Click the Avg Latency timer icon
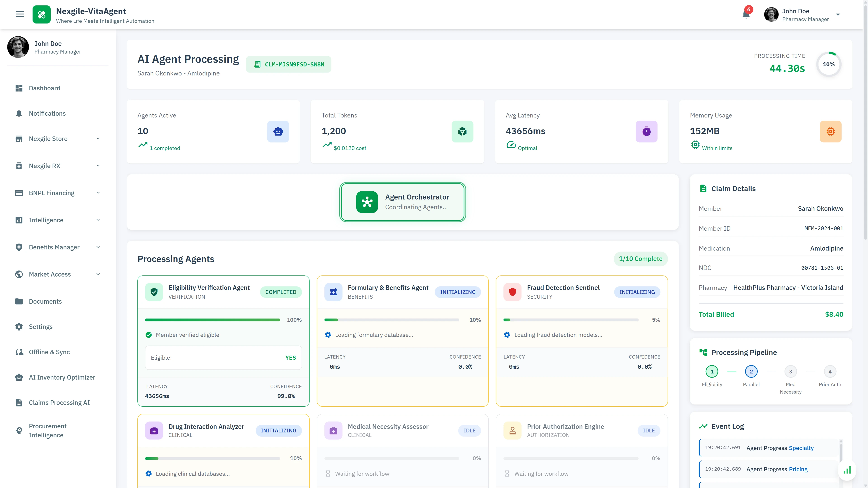The width and height of the screenshot is (868, 488). pos(646,131)
